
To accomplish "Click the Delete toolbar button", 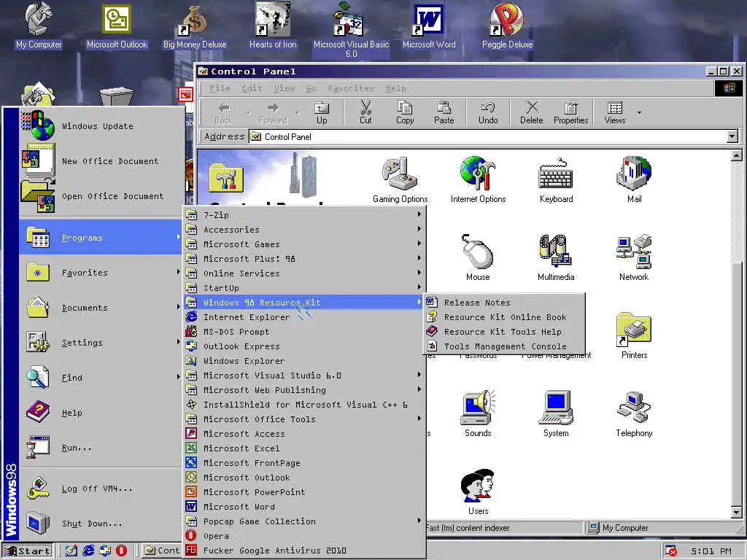I will (531, 112).
